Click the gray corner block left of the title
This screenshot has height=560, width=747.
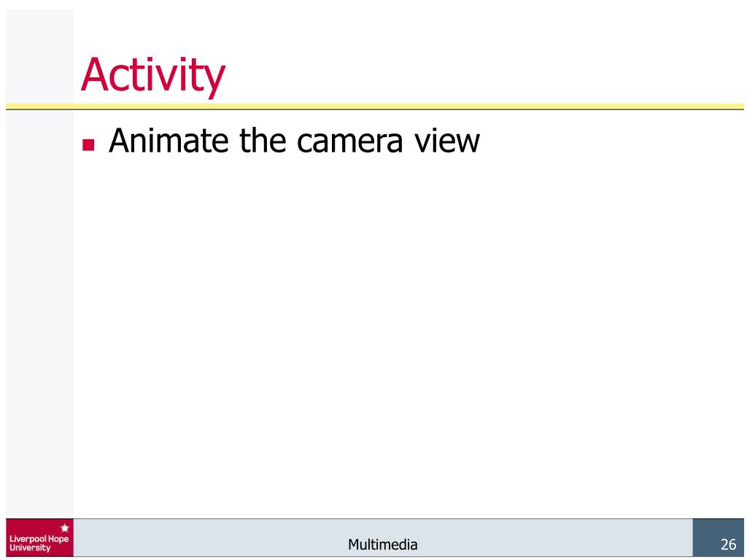[39, 56]
